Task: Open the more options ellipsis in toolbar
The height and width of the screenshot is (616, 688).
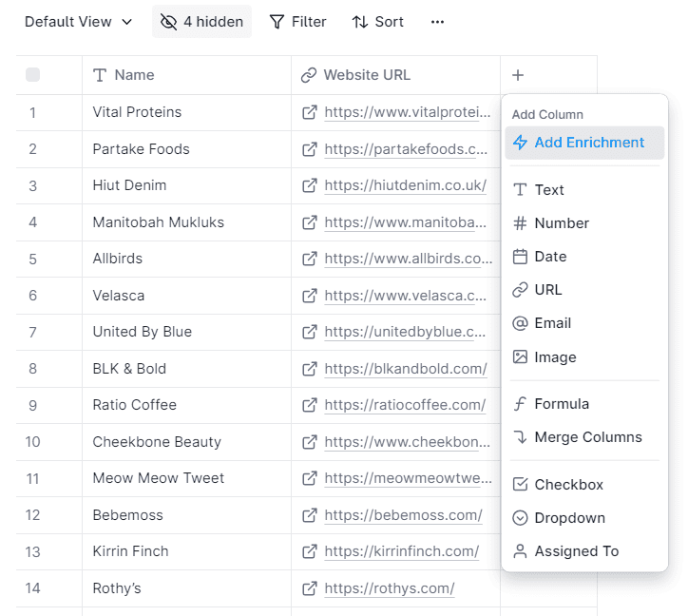Action: click(x=437, y=22)
